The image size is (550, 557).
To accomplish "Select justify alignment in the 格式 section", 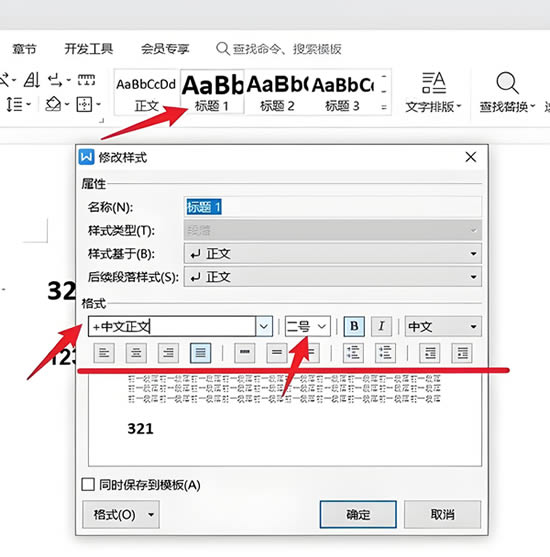I will pyautogui.click(x=200, y=353).
